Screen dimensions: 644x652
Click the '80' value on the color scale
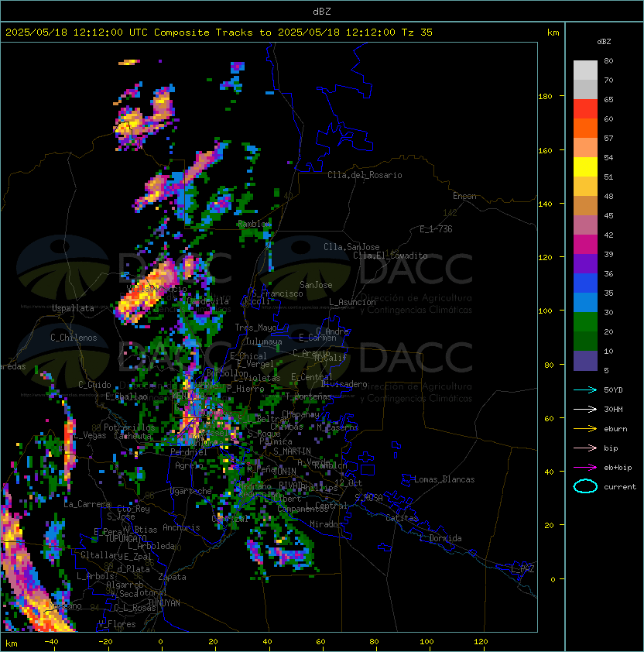pos(608,60)
